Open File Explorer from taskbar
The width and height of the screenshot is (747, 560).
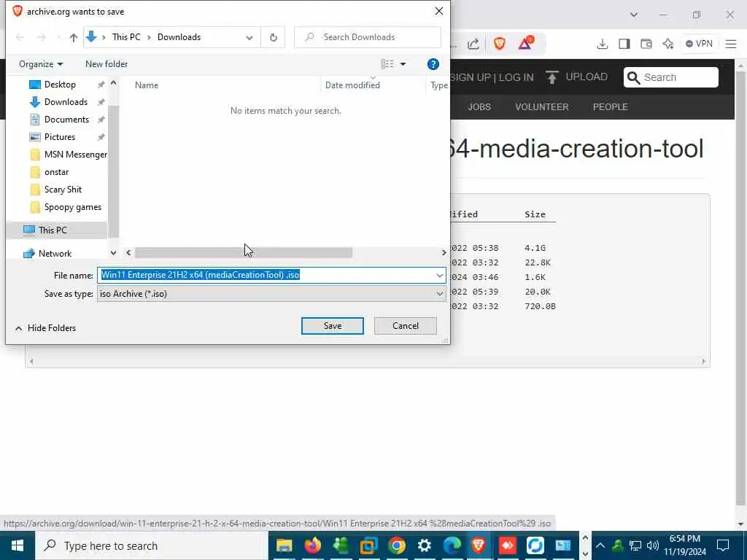(x=285, y=545)
